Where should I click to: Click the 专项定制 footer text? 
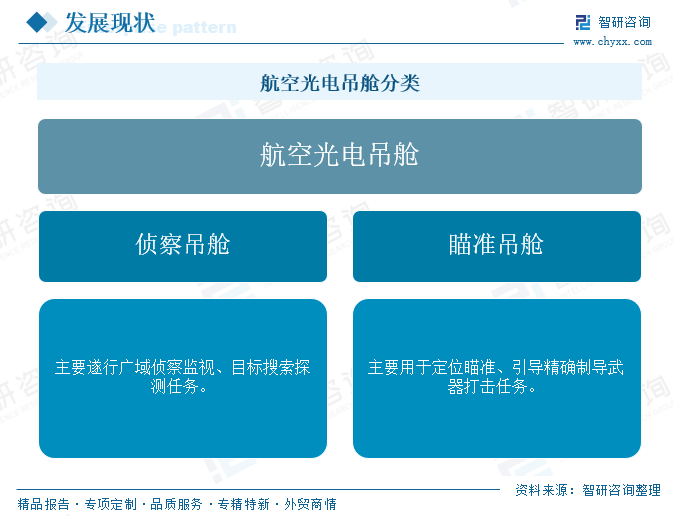[x=110, y=504]
